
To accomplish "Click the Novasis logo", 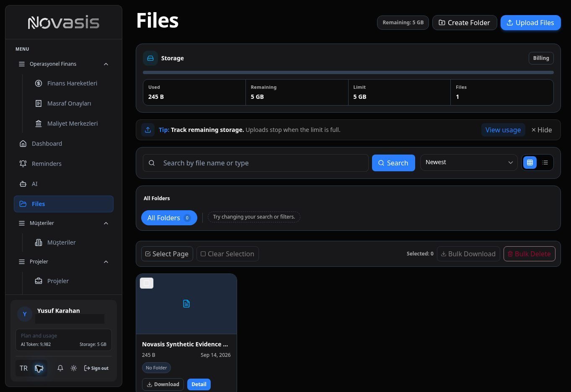I will pyautogui.click(x=64, y=22).
